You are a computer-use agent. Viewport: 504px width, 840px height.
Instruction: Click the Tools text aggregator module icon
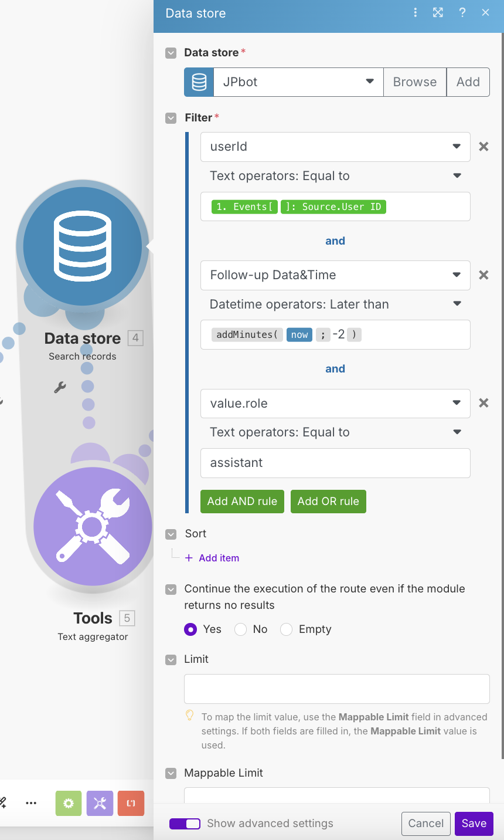click(93, 527)
